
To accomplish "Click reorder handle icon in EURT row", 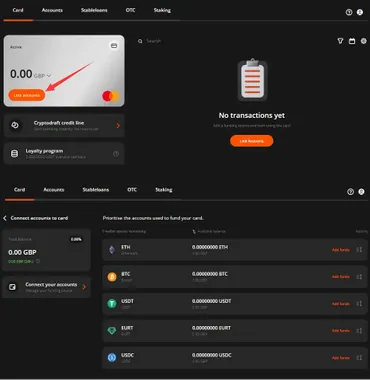I will coord(359,331).
